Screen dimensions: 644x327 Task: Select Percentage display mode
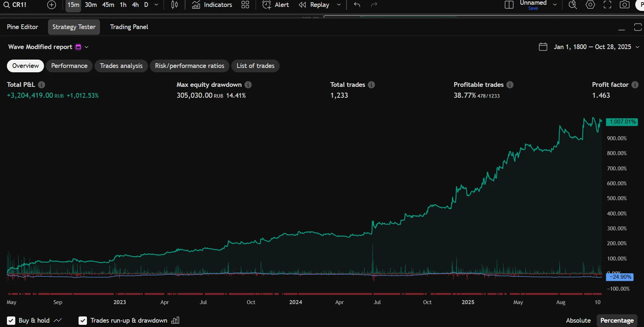617,320
